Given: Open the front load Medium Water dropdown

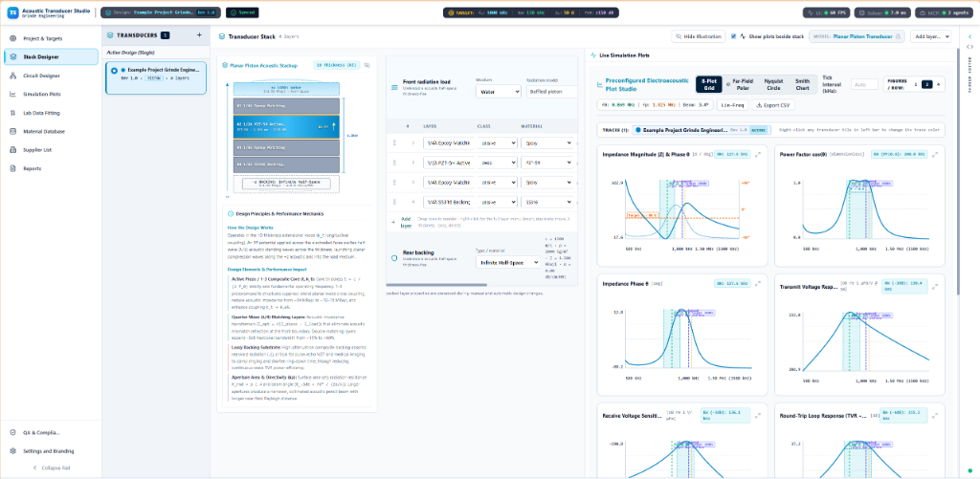Looking at the screenshot, I should coord(498,92).
